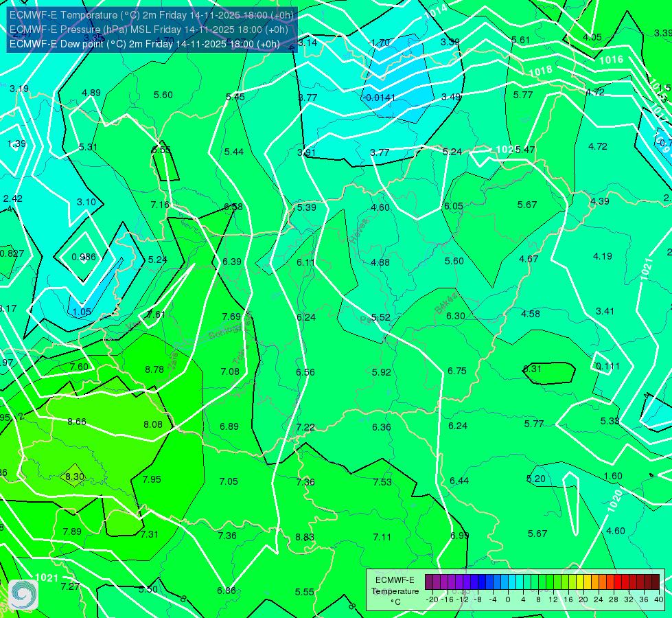
Task: Click the 8.78 temperature value
Action: tap(154, 369)
